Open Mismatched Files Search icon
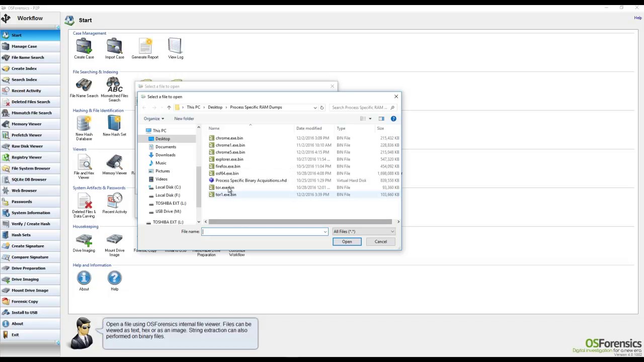The width and height of the screenshot is (644, 362). coord(114,89)
